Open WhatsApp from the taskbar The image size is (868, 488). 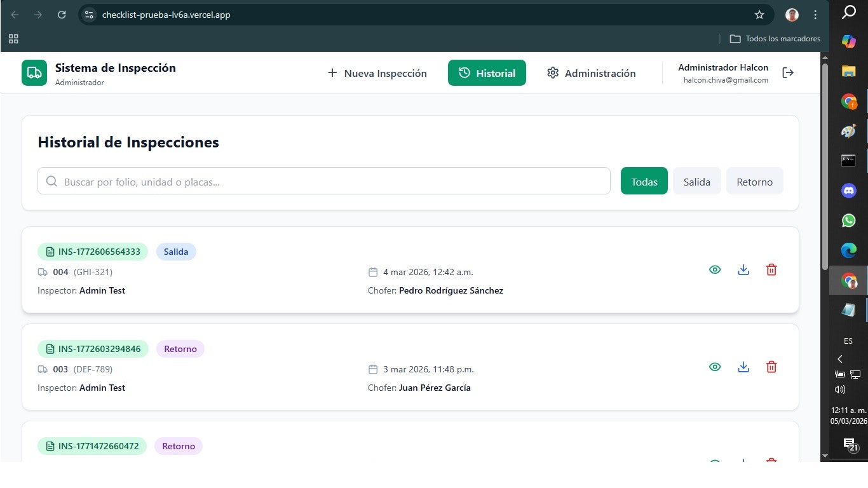pyautogui.click(x=848, y=220)
